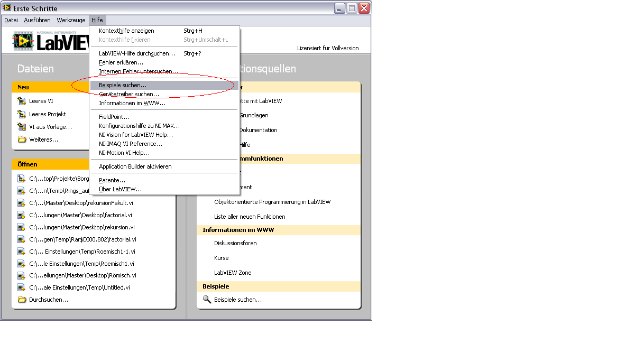Click the VI icon for Roemisch1-1.vi
644x344 pixels.
[x=21, y=252]
